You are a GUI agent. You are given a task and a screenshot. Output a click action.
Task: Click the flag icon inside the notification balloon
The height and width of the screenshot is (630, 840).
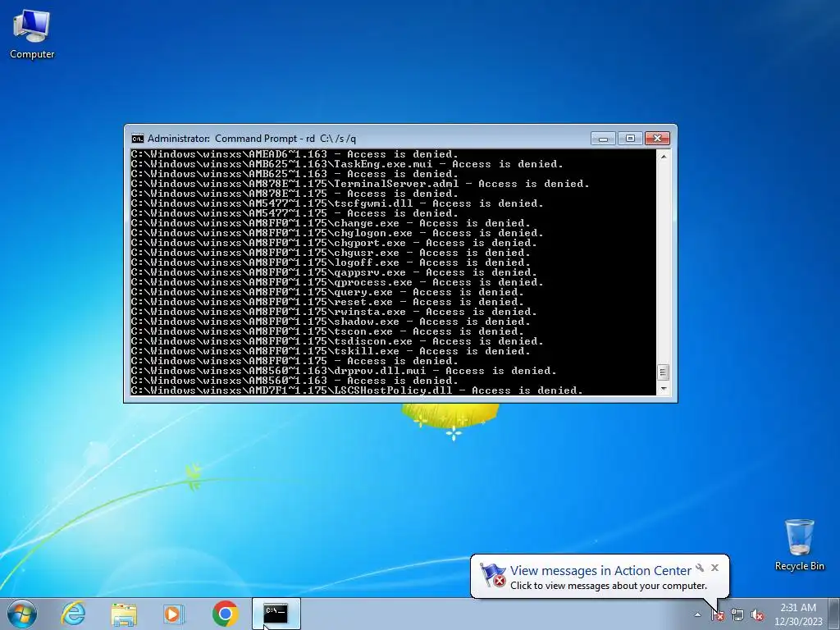(x=492, y=575)
